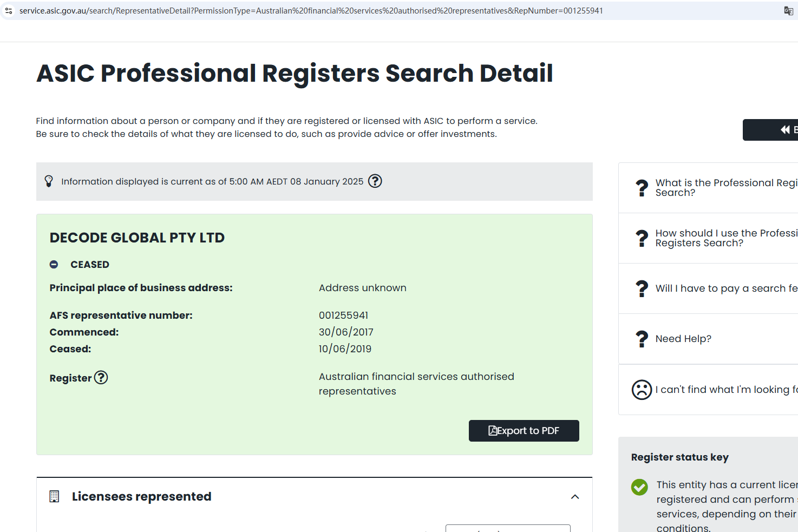Click the sad face icon in sidebar
This screenshot has height=532, width=798.
(642, 390)
